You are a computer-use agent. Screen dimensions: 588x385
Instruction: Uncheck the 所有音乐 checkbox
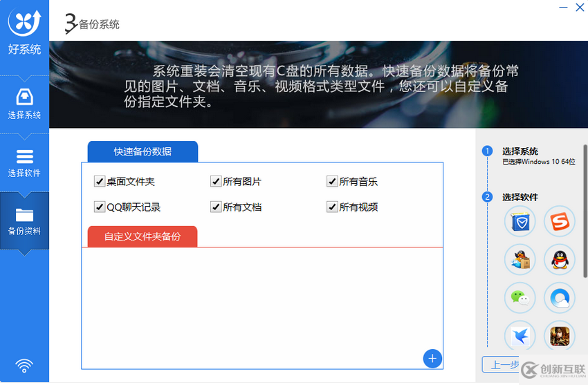332,182
